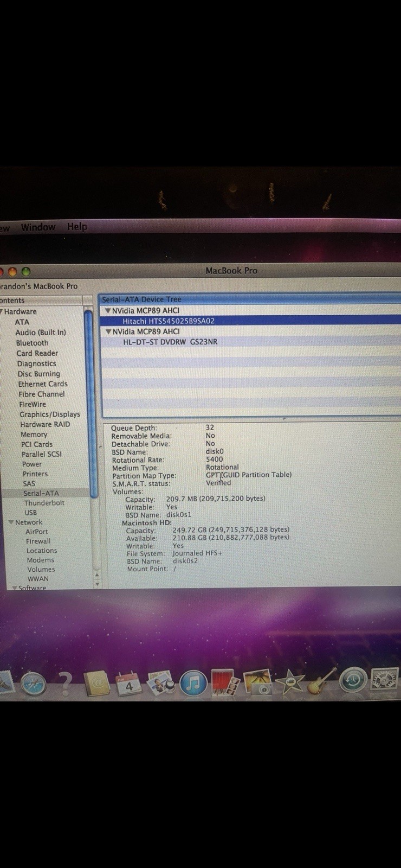The image size is (401, 868).
Task: Open iMovie star icon in dock
Action: (x=290, y=682)
